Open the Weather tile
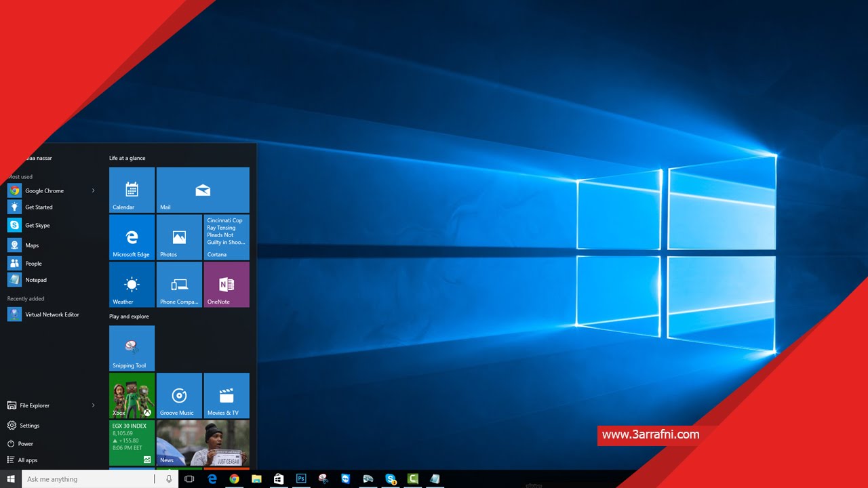 [x=132, y=285]
